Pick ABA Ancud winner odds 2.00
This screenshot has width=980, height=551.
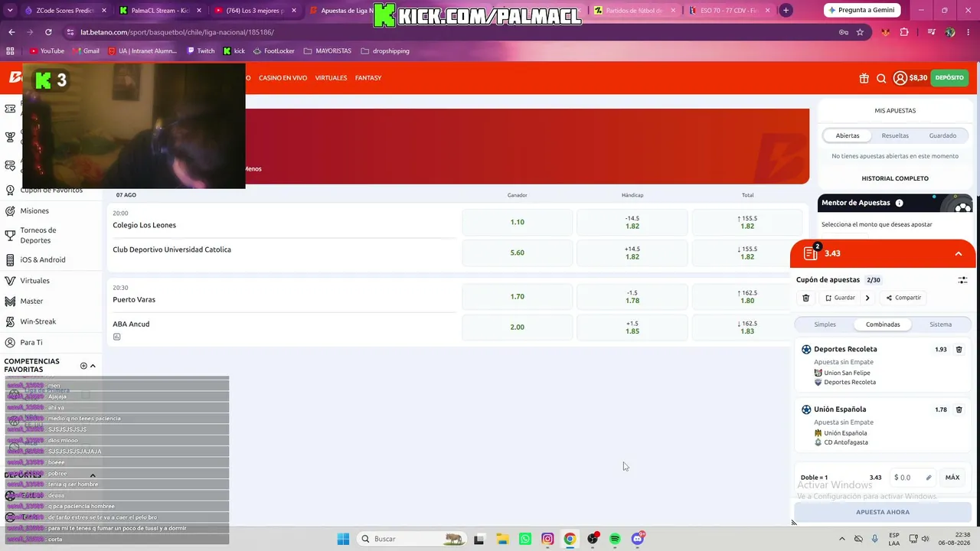click(518, 327)
